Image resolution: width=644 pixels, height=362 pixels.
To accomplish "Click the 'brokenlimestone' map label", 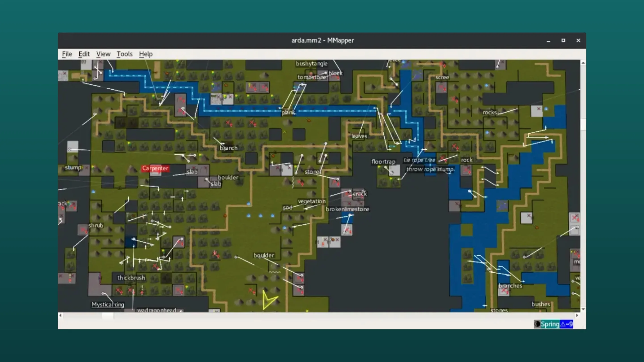I will 347,209.
